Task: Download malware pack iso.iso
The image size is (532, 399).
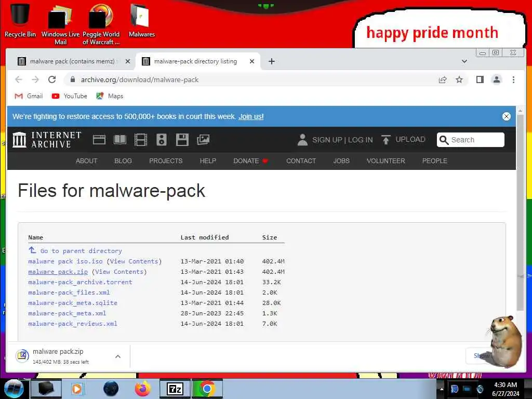Action: coord(65,261)
